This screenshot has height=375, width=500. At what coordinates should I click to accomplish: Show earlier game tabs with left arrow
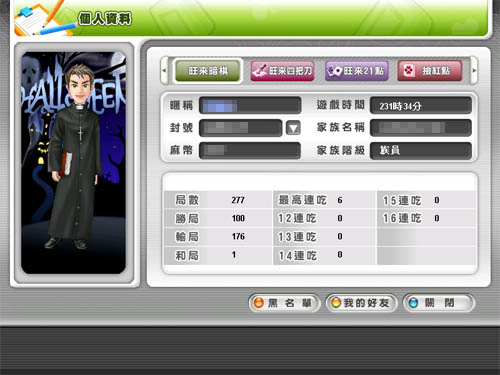coord(164,71)
